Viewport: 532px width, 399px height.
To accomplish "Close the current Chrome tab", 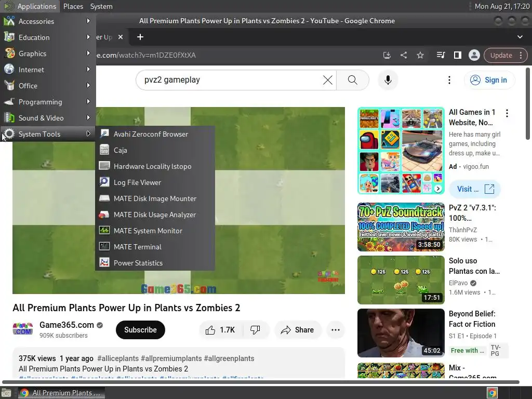I will coord(121,37).
